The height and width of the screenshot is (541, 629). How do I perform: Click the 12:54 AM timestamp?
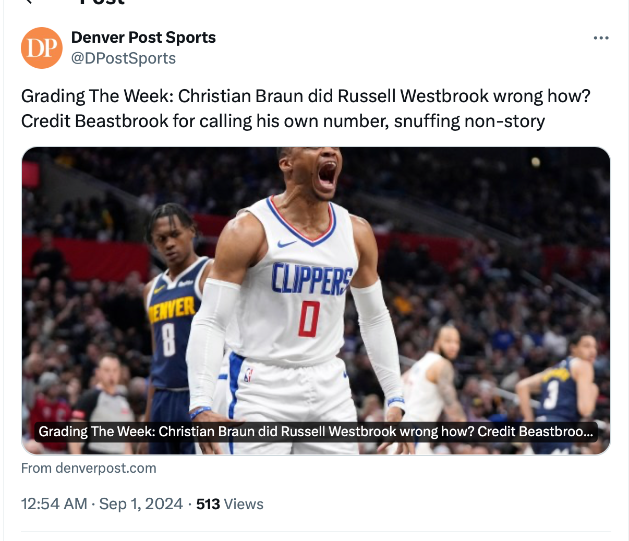(x=53, y=504)
